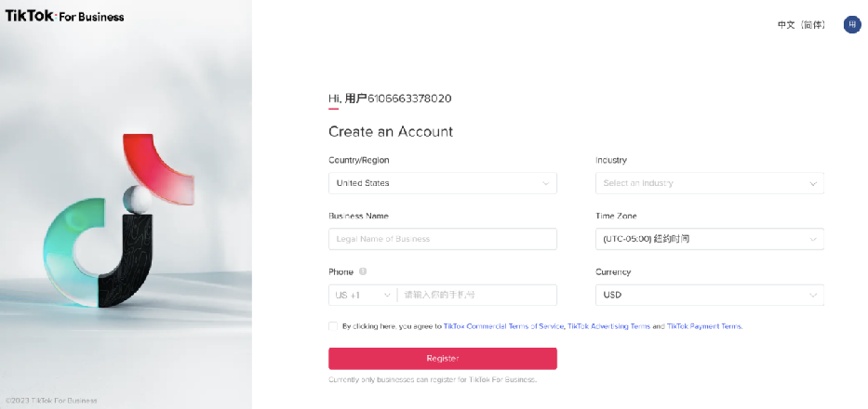Image resolution: width=868 pixels, height=409 pixels.
Task: Open the United States country dropdown
Action: [x=442, y=183]
